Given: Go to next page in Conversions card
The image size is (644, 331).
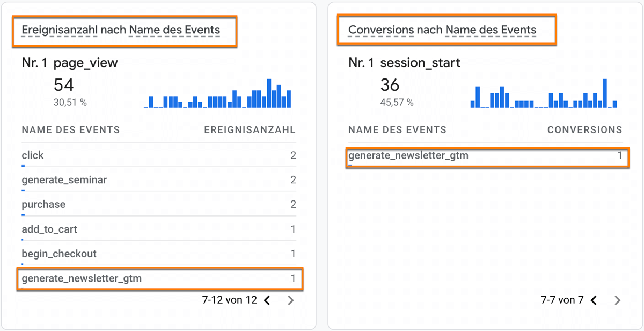Looking at the screenshot, I should click(x=617, y=300).
